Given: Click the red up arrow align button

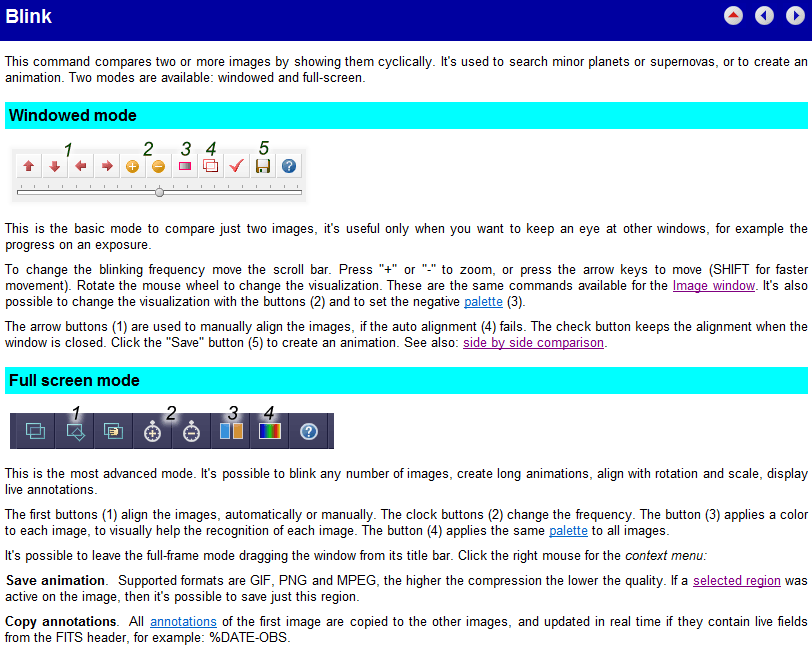Looking at the screenshot, I should click(28, 166).
